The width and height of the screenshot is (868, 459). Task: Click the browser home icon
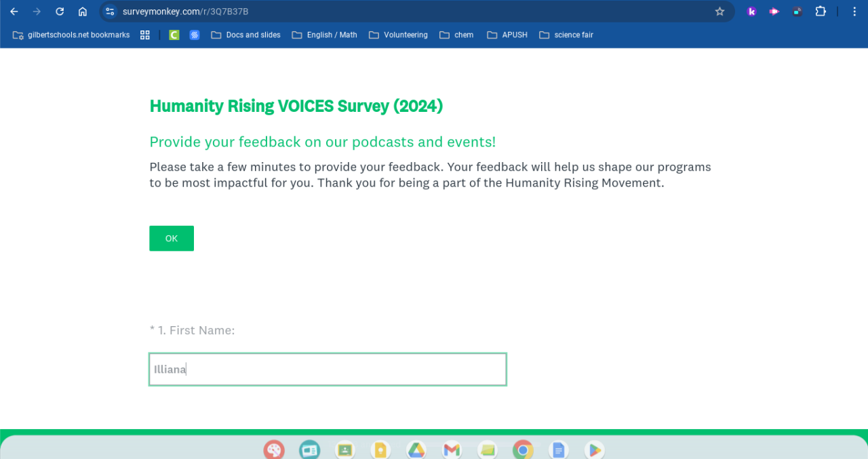[83, 12]
